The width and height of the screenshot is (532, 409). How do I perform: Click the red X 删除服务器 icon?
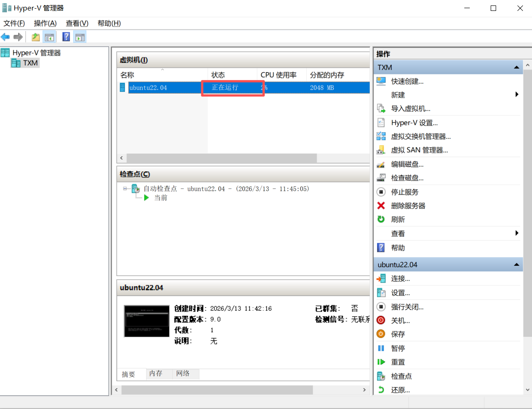tap(381, 206)
